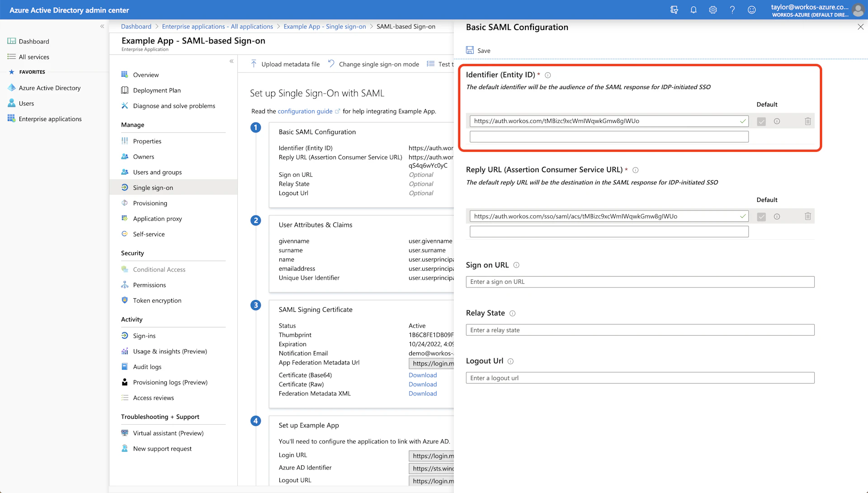
Task: Show info icon next to Logout Url
Action: coord(511,362)
